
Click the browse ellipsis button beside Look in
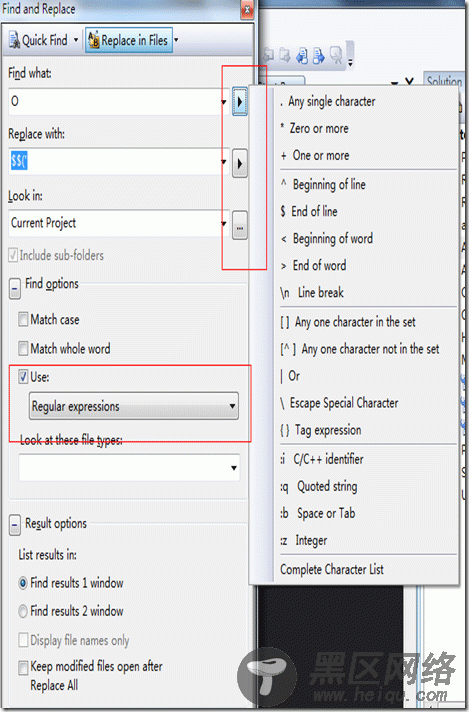(240, 224)
